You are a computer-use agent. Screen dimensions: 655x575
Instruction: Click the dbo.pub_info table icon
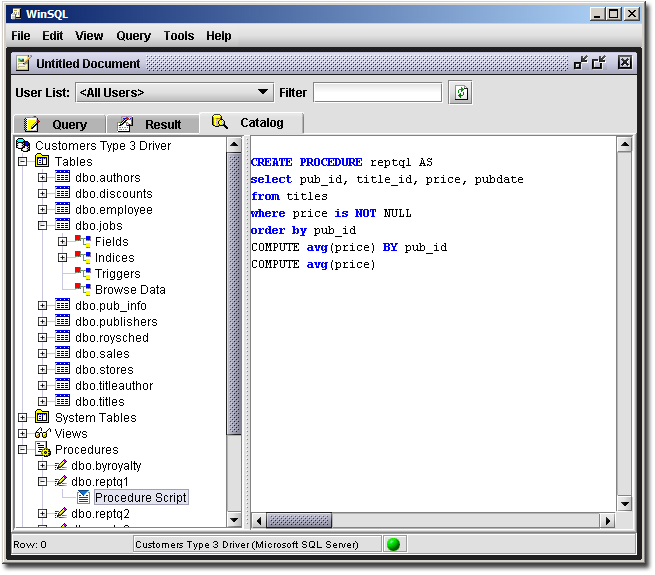(x=62, y=305)
